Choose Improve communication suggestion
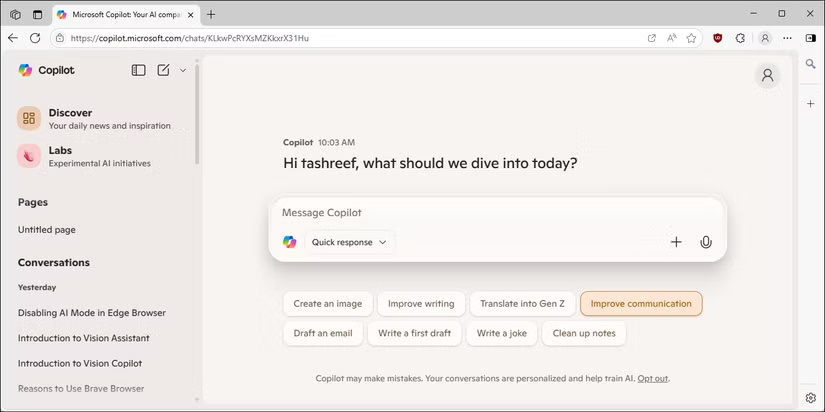 (641, 304)
